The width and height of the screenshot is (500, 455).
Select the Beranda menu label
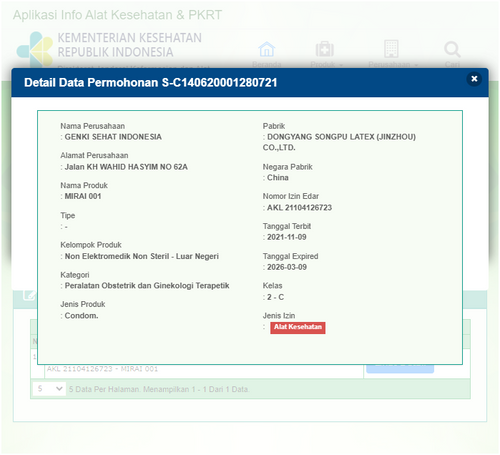(267, 65)
